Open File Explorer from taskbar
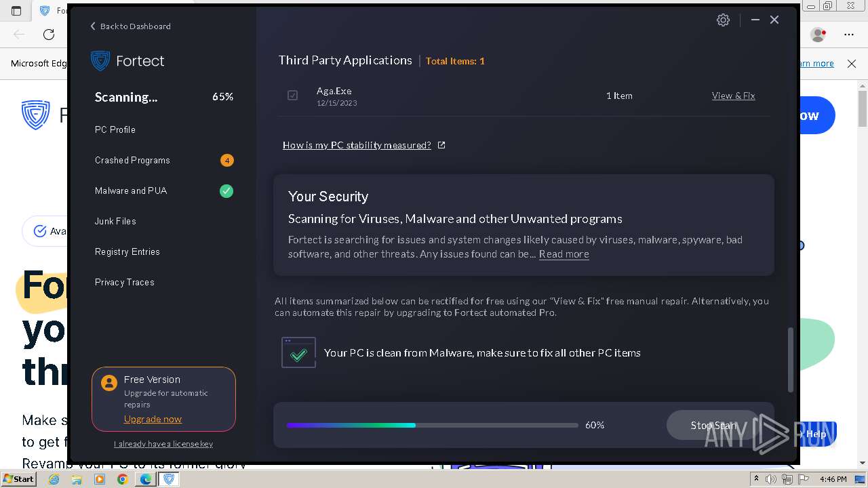This screenshot has width=868, height=488. [x=77, y=479]
